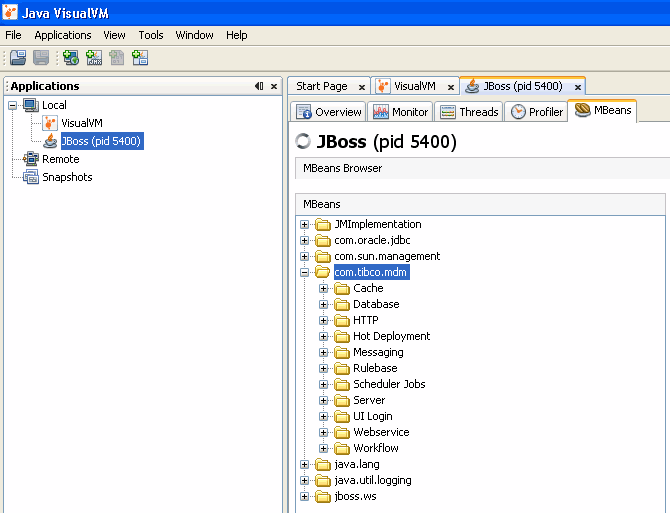
Task: Expand the Webservice subfolder
Action: pos(323,433)
